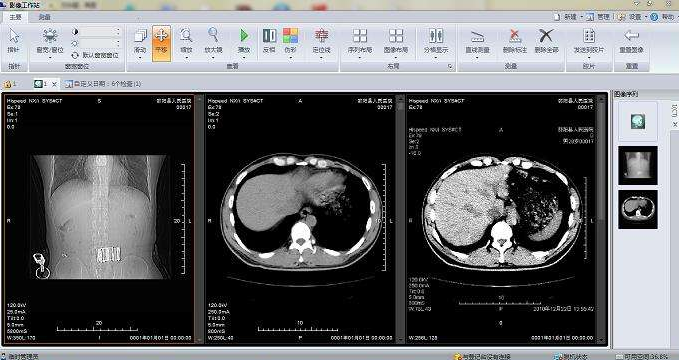
Task: Click the default window level reset button
Action: click(95, 56)
